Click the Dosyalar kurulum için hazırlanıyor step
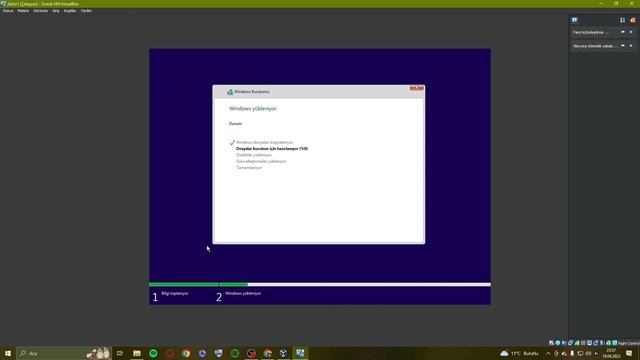This screenshot has width=640, height=360. tap(272, 149)
